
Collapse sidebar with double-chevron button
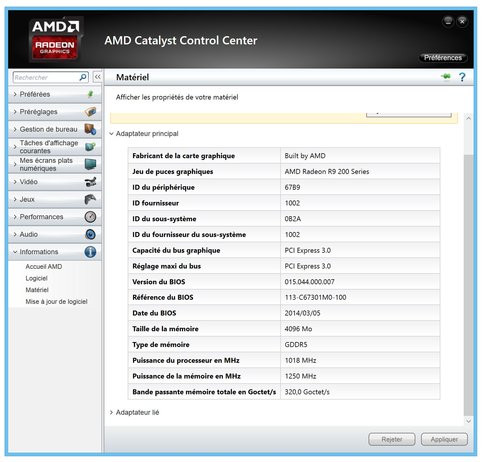97,77
